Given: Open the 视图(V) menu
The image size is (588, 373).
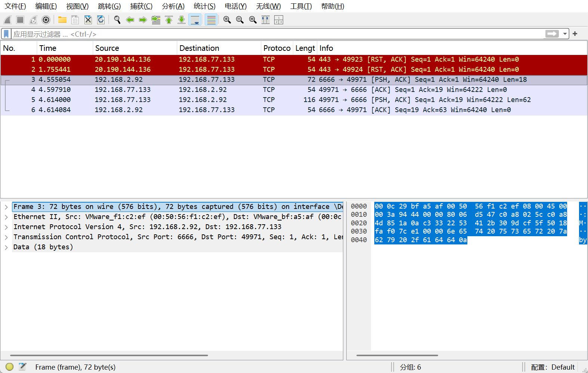Looking at the screenshot, I should click(x=77, y=6).
